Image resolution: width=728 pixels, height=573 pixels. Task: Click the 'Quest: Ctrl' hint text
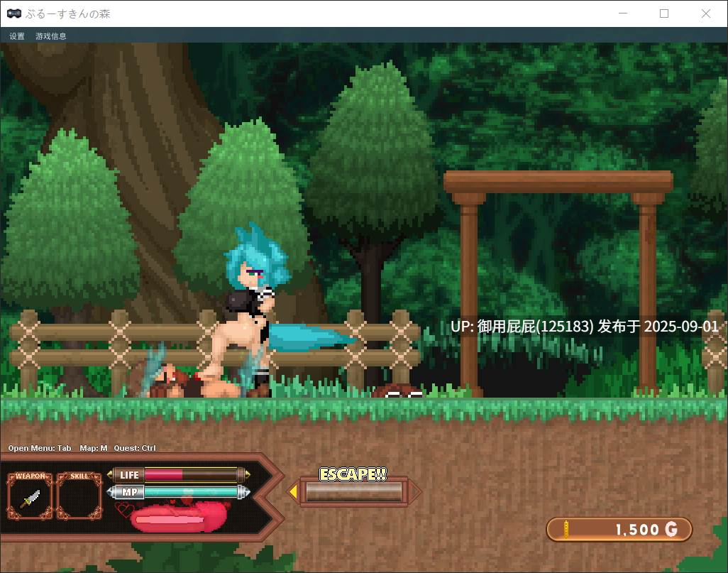[x=135, y=448]
